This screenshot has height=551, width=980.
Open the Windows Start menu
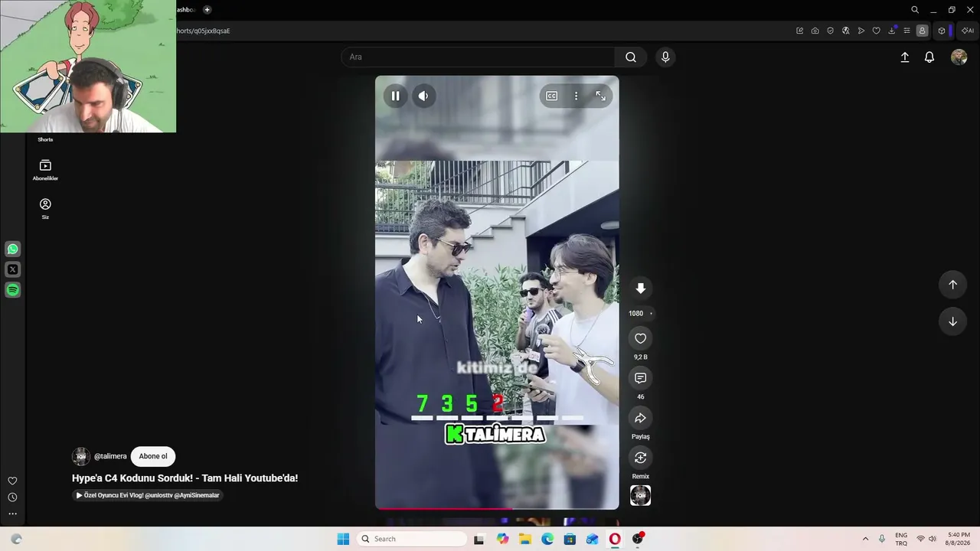pyautogui.click(x=343, y=539)
